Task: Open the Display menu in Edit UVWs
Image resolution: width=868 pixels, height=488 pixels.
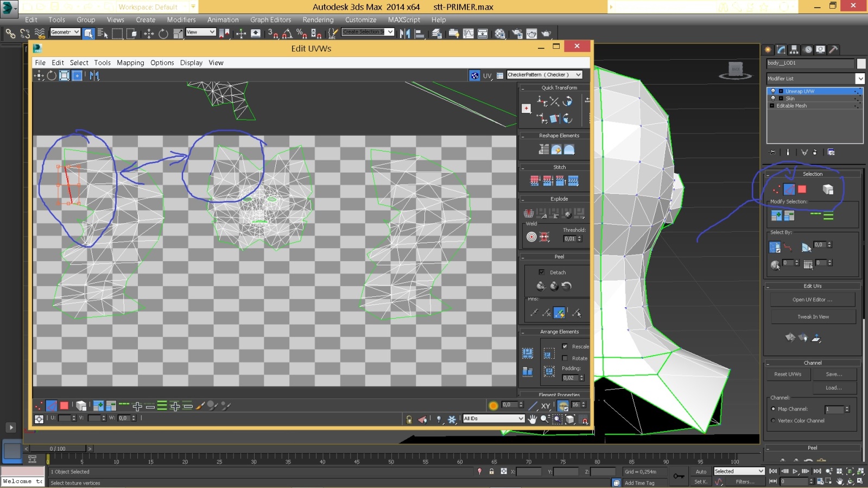Action: 191,63
